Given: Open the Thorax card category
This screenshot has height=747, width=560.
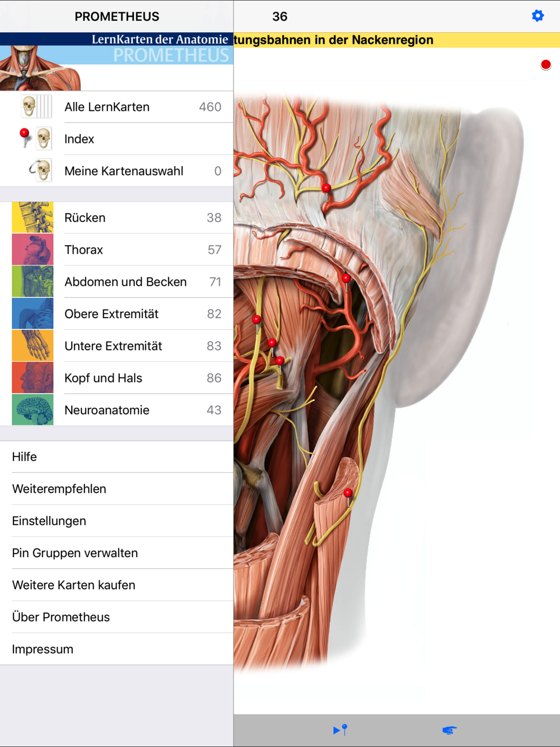Looking at the screenshot, I should pos(116,250).
